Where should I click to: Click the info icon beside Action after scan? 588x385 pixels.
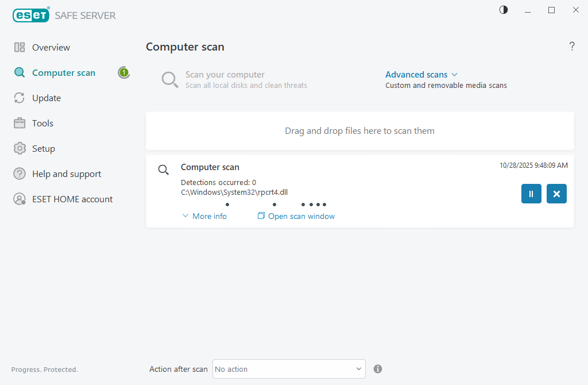378,369
